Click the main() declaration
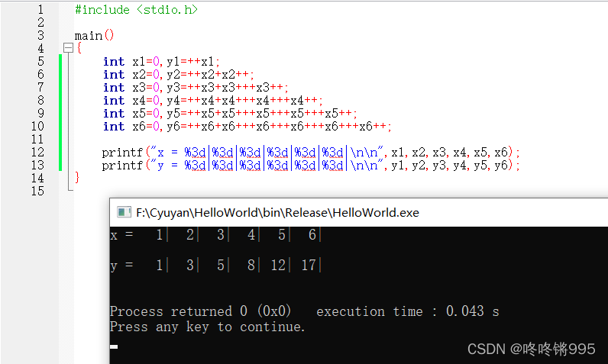Image resolution: width=608 pixels, height=364 pixels. tap(94, 36)
